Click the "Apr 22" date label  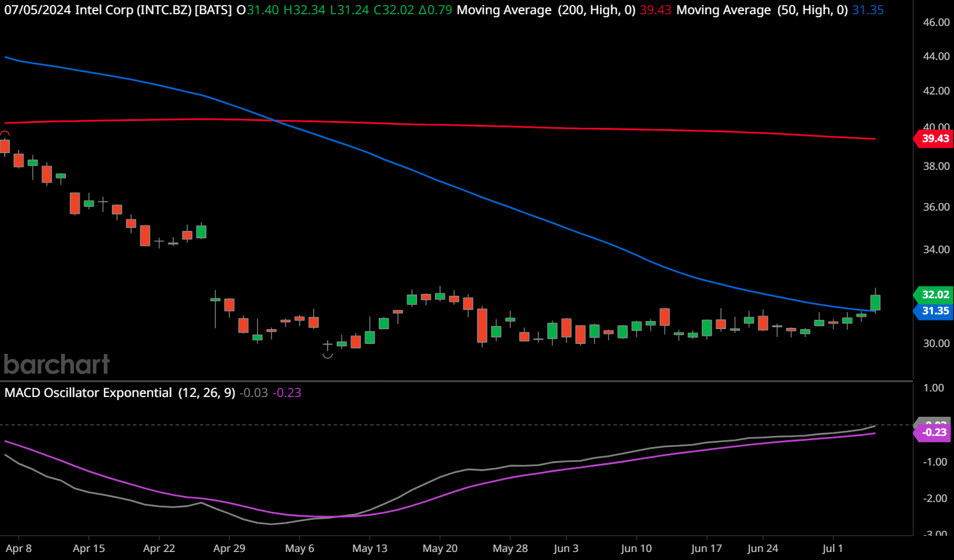(x=159, y=548)
